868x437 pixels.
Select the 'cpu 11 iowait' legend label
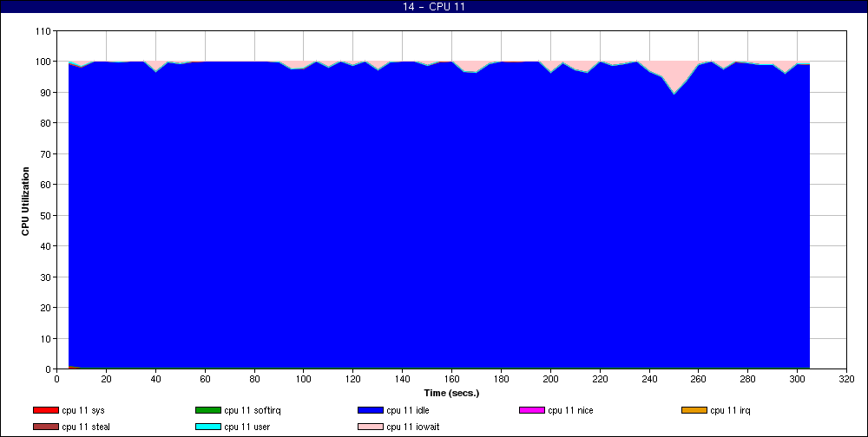point(412,427)
